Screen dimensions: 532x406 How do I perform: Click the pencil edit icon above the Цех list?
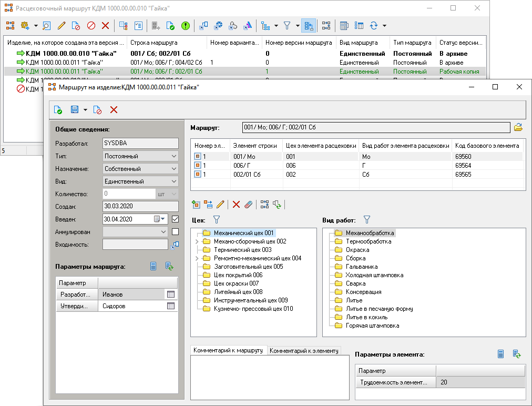[220, 204]
